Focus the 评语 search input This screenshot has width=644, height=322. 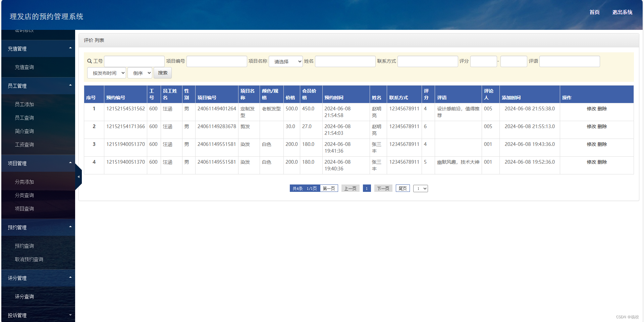pyautogui.click(x=570, y=61)
